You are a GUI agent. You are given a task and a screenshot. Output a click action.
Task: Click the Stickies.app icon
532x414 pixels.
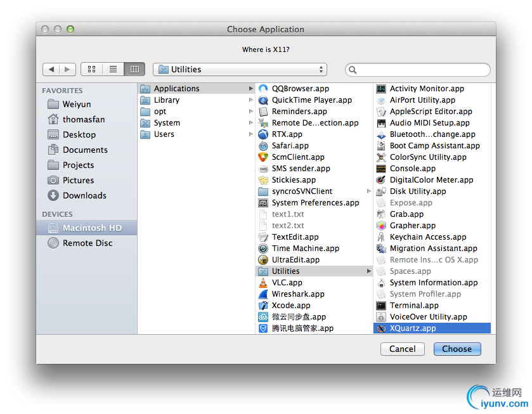263,180
